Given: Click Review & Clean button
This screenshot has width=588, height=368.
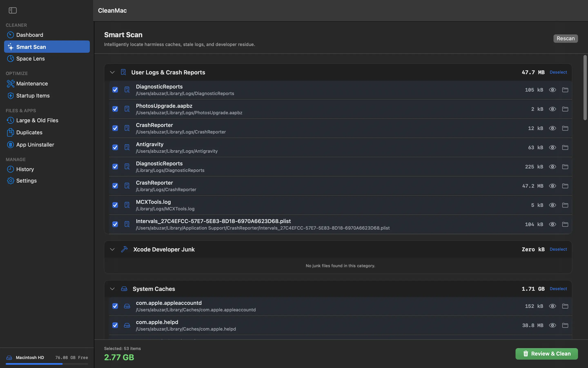Looking at the screenshot, I should point(546,354).
